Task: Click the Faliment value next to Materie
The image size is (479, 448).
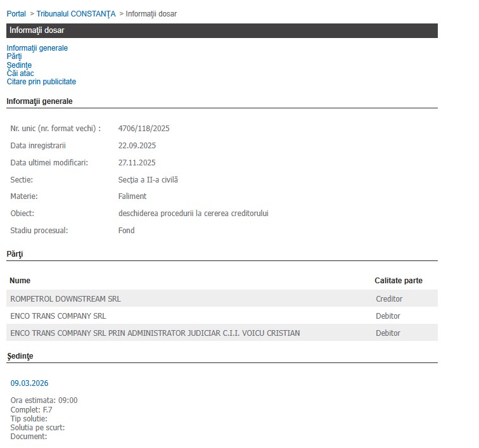Action: coord(132,196)
